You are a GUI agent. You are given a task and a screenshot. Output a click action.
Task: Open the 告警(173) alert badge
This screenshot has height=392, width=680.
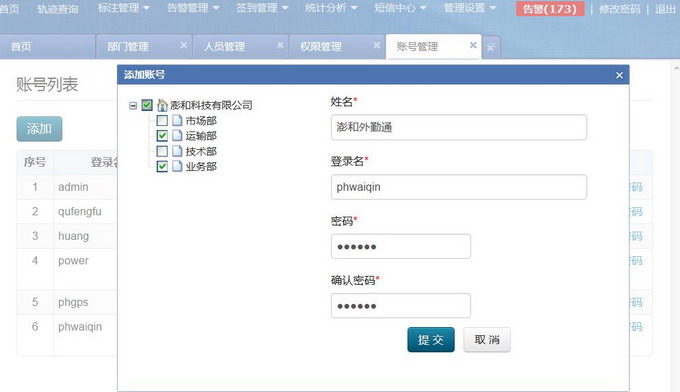click(549, 9)
